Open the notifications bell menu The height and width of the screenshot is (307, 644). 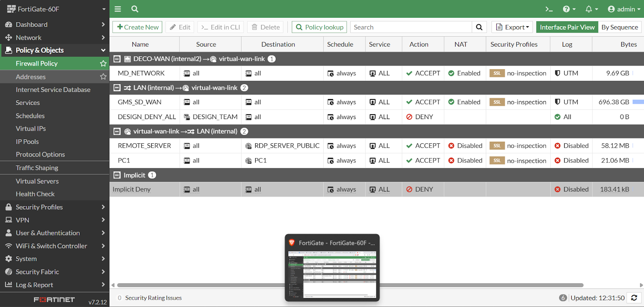592,9
